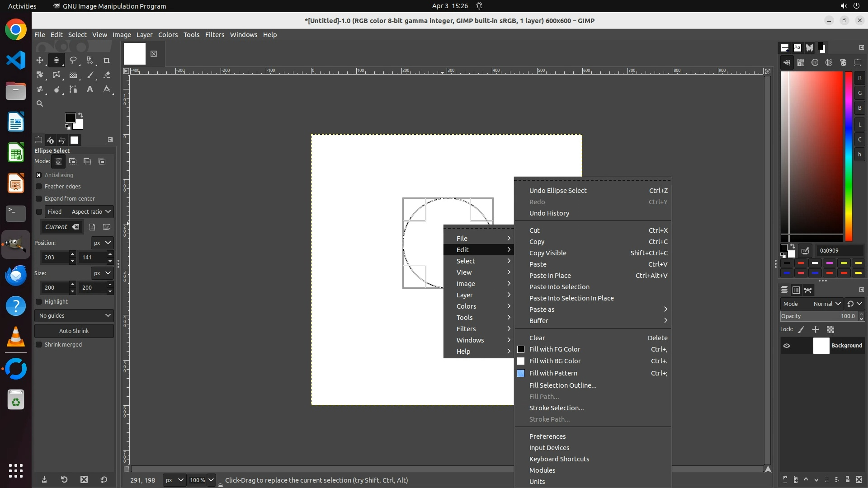The image size is (868, 488).
Task: Select the Zoom magnifier tool
Action: point(40,104)
